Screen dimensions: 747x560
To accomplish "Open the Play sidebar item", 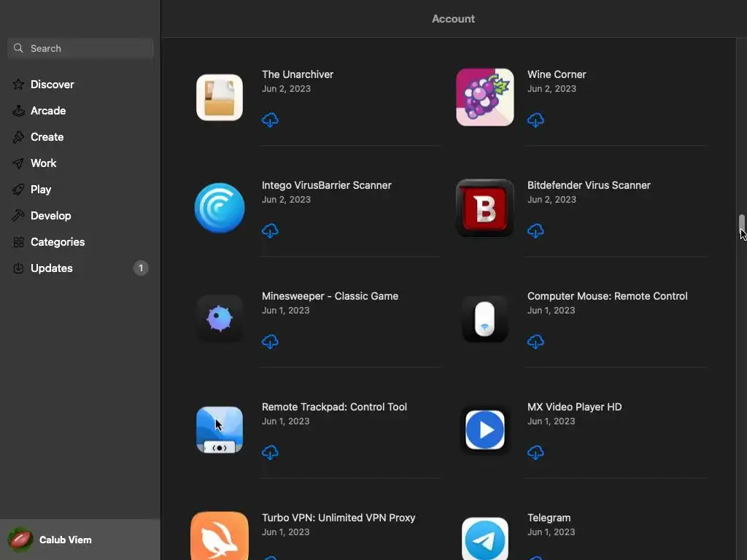I will coord(80,190).
